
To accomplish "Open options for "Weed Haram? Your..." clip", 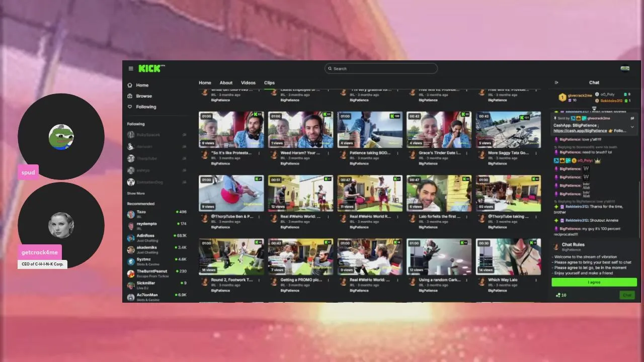I will (x=329, y=153).
